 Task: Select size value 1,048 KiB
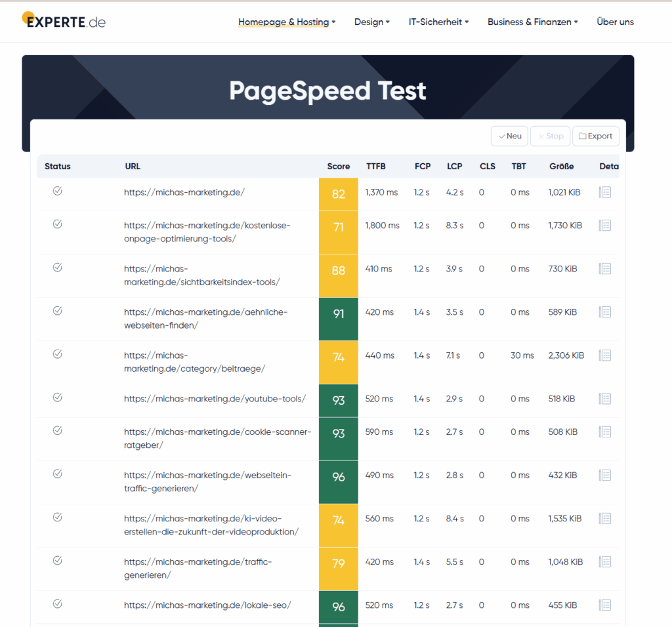pos(565,562)
